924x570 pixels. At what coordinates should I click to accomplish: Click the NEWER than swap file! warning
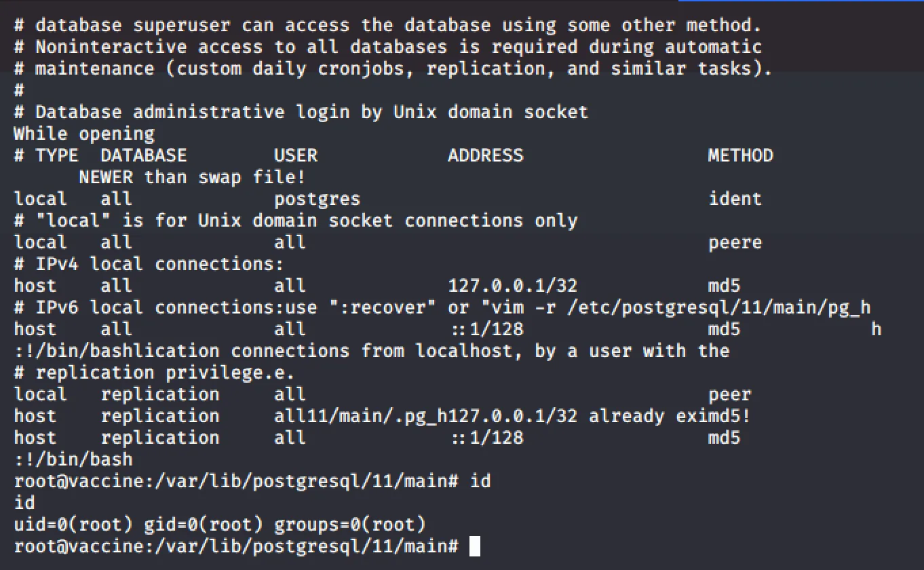(192, 177)
